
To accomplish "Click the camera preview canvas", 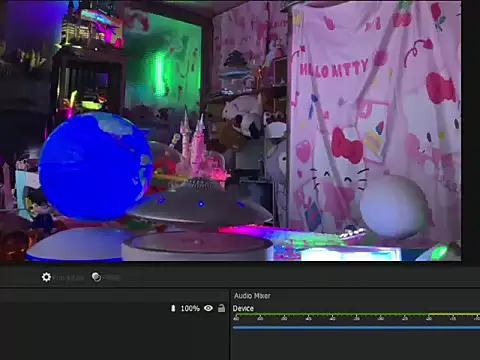I will tap(230, 130).
